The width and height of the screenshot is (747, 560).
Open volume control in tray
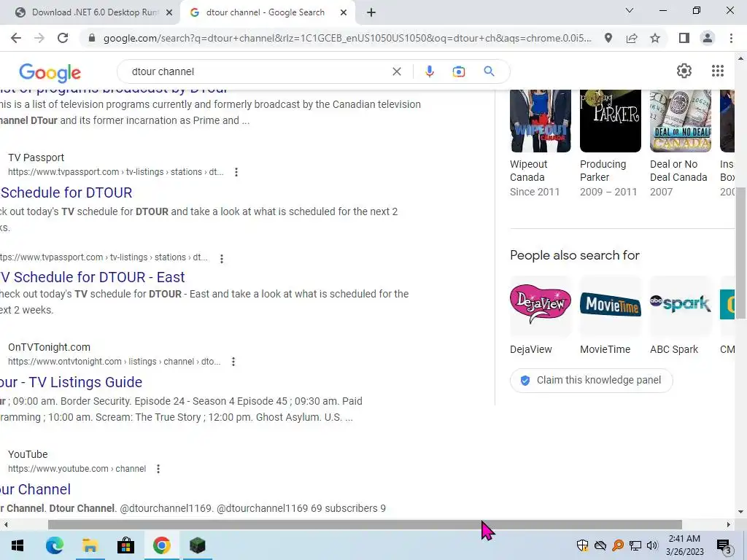tap(652, 545)
